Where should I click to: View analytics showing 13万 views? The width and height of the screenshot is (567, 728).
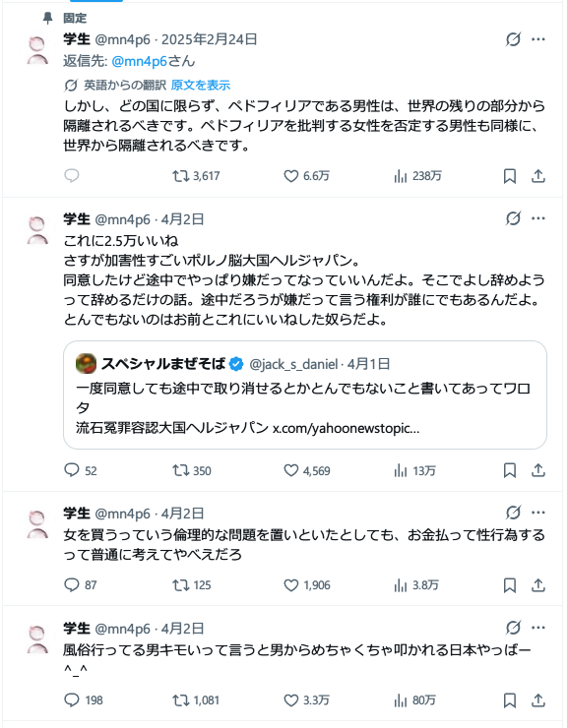[x=414, y=471]
